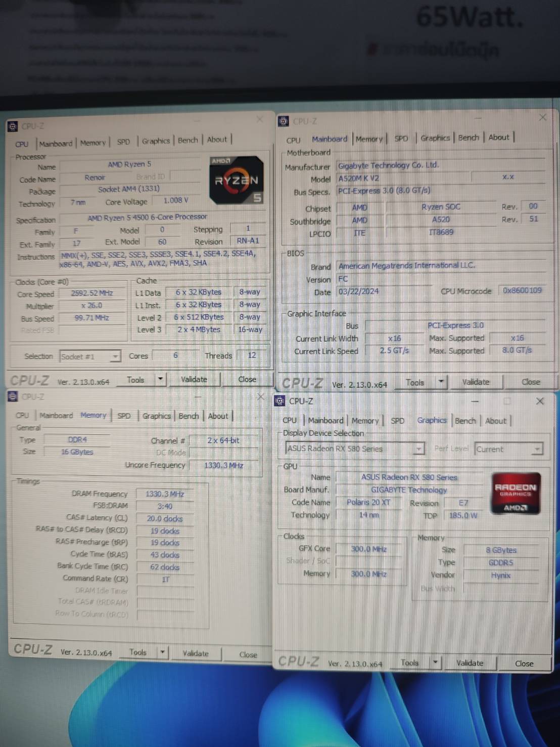Go to Bench tab in the Radeon GPU window
This screenshot has width=560, height=747.
(465, 421)
